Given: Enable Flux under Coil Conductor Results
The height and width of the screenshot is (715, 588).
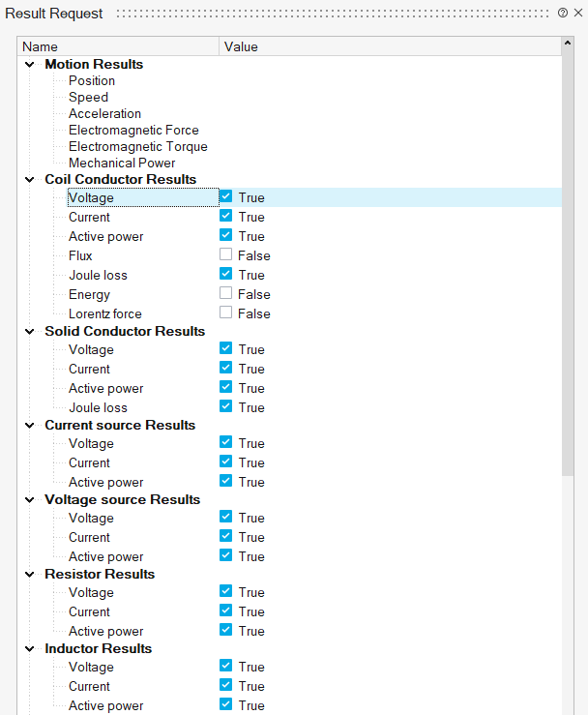Looking at the screenshot, I should 226,255.
